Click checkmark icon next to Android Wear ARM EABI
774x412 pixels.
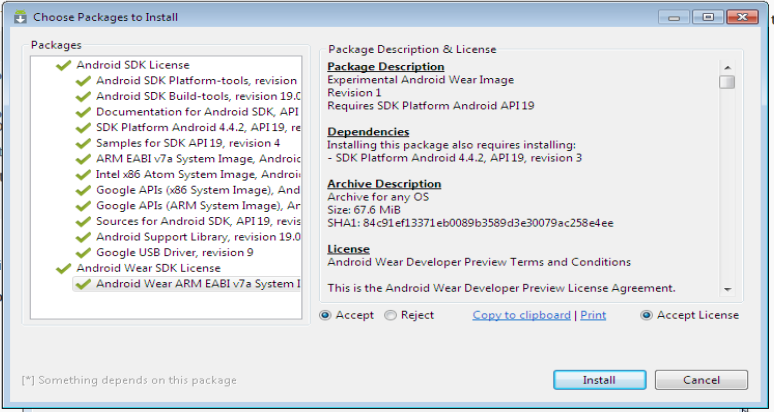pos(83,284)
